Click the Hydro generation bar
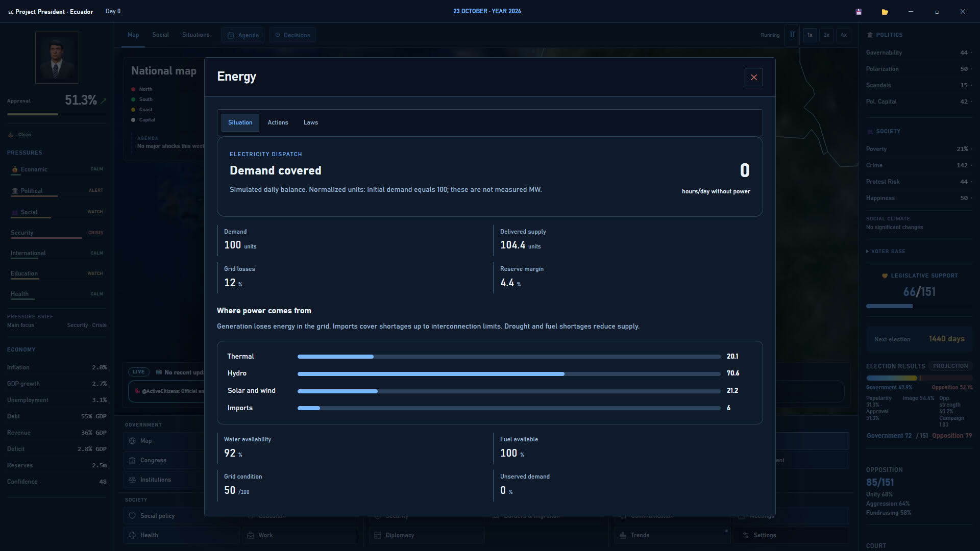The image size is (980, 551). (509, 374)
